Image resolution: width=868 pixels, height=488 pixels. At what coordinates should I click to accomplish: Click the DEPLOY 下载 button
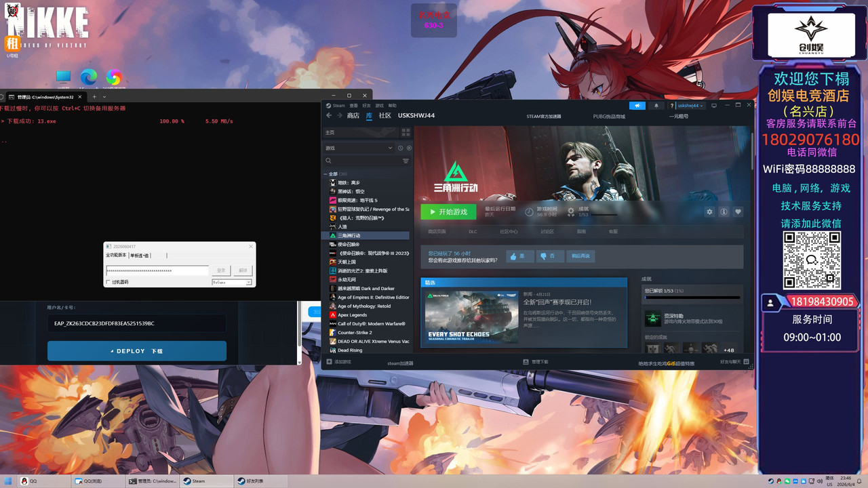[137, 351]
